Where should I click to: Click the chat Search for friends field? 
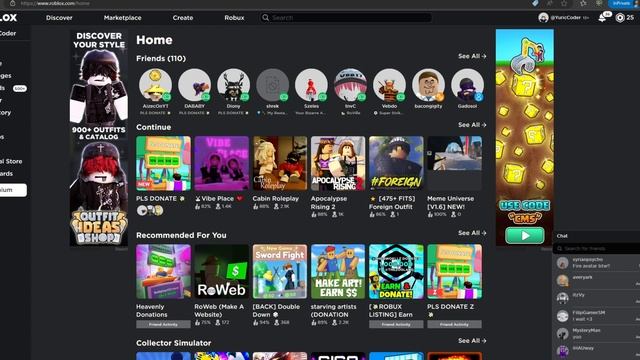(596, 248)
